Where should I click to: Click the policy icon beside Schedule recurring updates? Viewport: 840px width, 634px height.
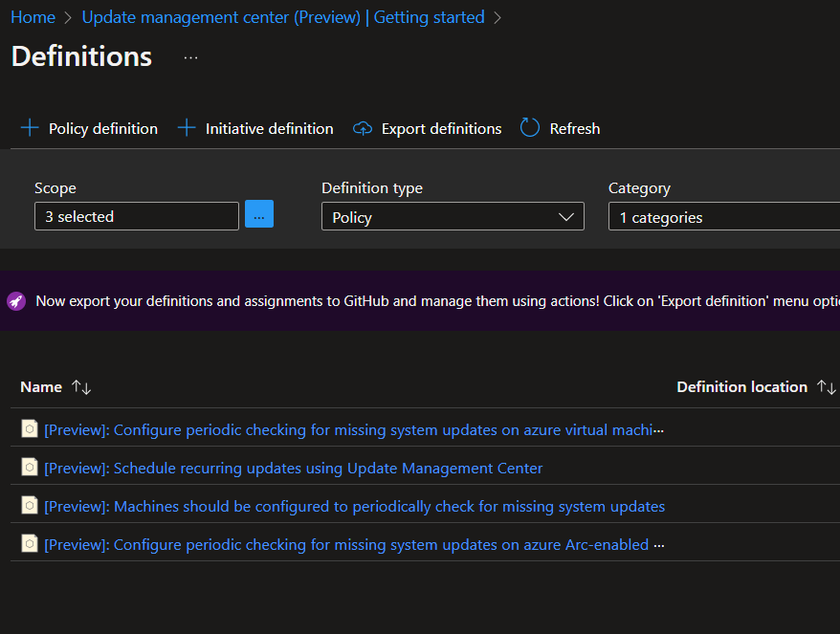point(30,468)
